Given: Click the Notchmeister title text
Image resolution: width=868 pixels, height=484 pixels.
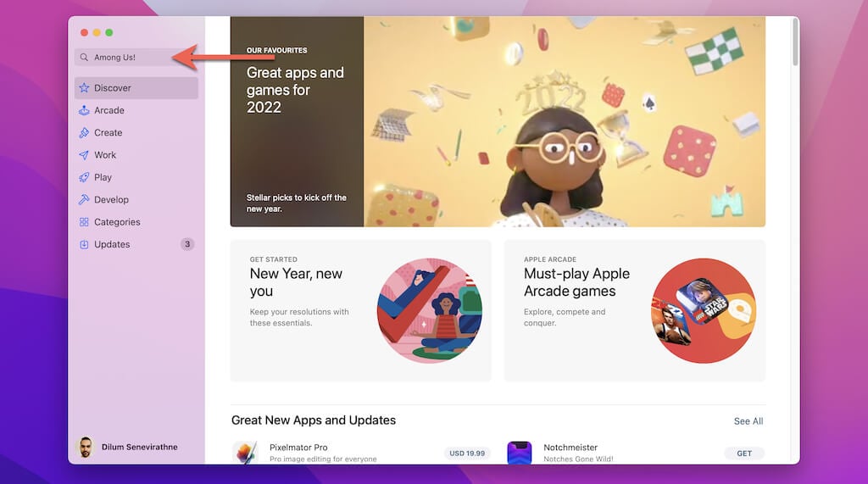Looking at the screenshot, I should (570, 448).
